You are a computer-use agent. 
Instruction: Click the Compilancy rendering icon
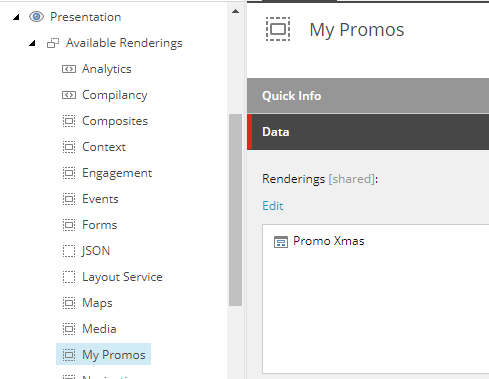click(x=69, y=95)
